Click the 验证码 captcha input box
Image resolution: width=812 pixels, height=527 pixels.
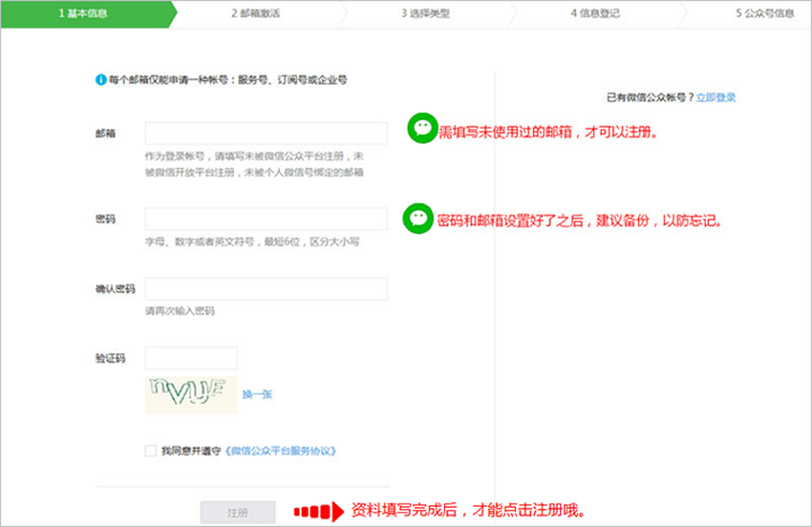tap(191, 358)
